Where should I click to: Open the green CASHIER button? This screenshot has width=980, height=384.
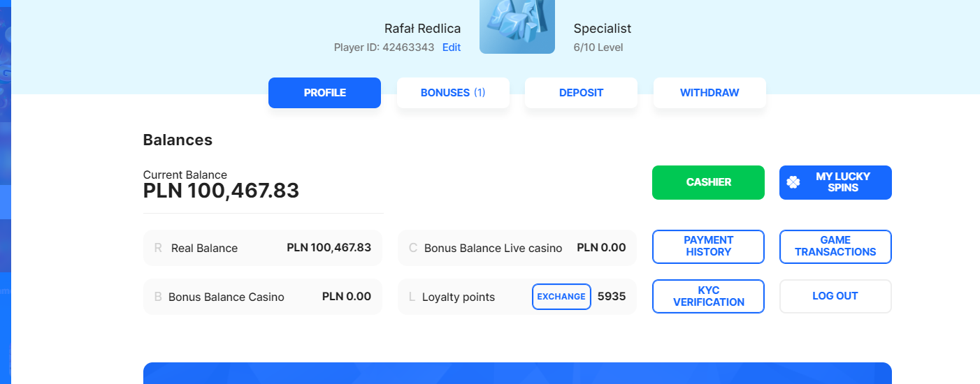point(708,182)
